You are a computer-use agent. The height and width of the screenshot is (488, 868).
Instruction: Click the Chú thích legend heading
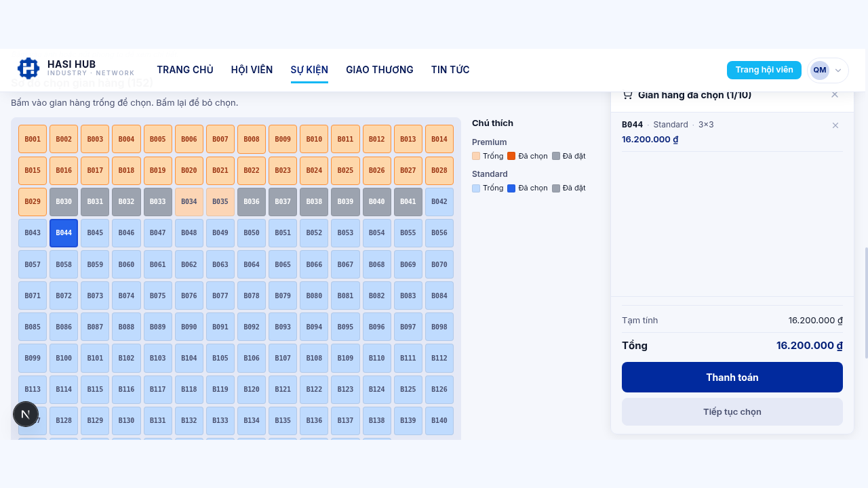click(492, 123)
